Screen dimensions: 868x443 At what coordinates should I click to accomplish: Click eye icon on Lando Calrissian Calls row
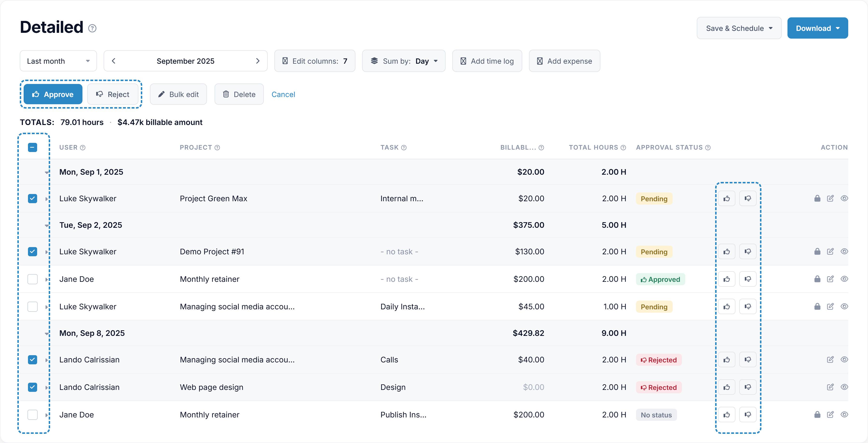pyautogui.click(x=844, y=360)
